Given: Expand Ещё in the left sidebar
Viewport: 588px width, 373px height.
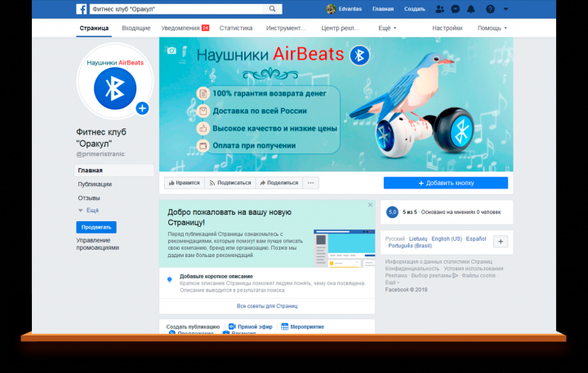Looking at the screenshot, I should click(x=88, y=211).
